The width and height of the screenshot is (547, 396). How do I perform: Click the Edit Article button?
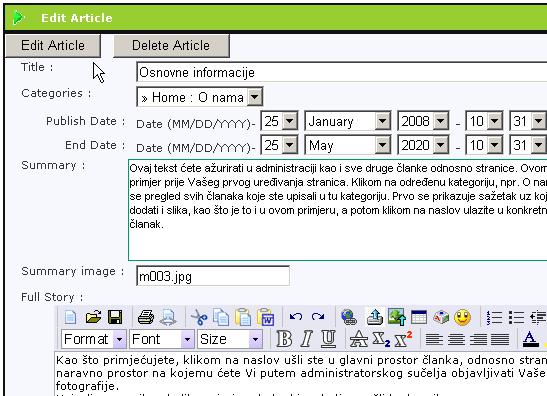pos(53,46)
